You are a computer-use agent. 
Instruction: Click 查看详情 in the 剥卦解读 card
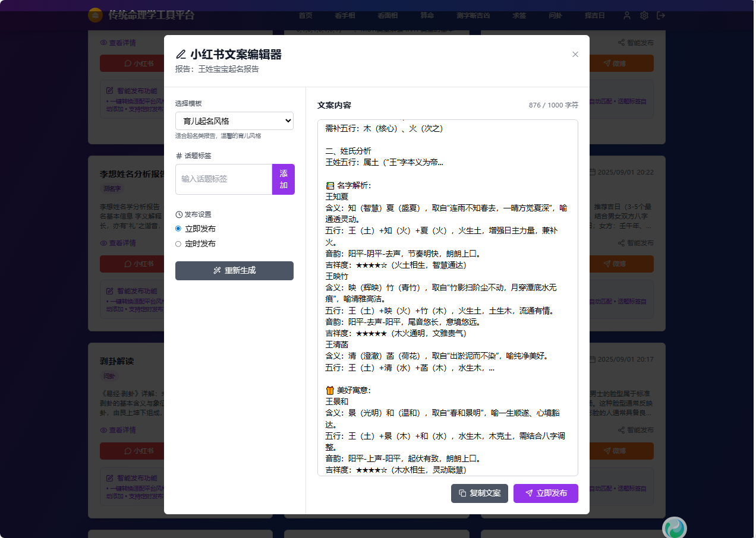(118, 430)
